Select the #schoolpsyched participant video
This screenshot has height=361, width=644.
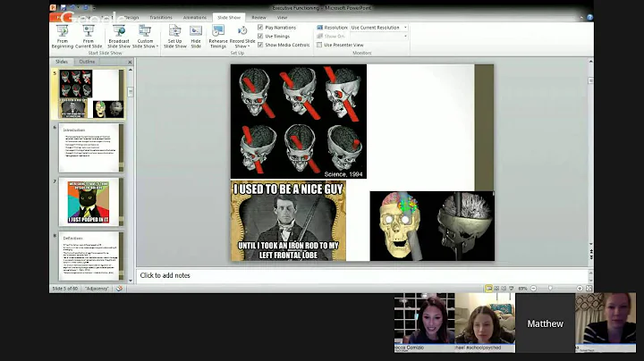(485, 323)
